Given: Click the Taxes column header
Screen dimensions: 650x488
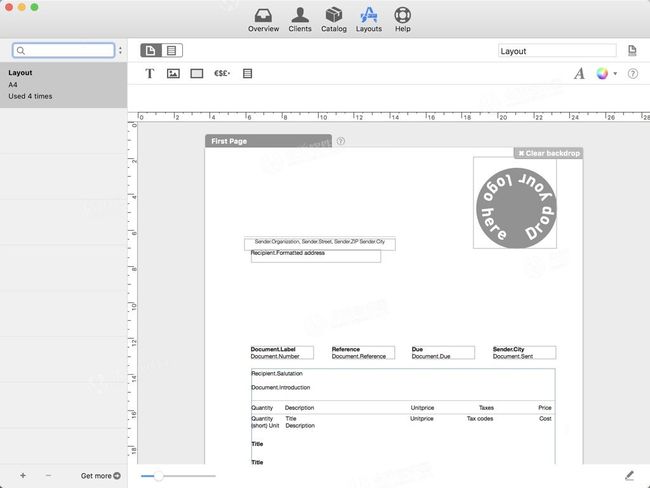Looking at the screenshot, I should (x=486, y=408).
